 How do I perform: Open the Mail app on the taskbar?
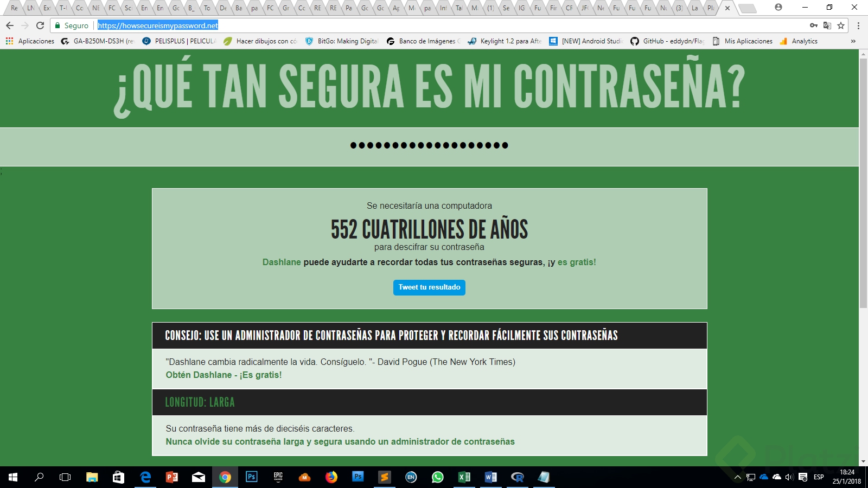[199, 477]
